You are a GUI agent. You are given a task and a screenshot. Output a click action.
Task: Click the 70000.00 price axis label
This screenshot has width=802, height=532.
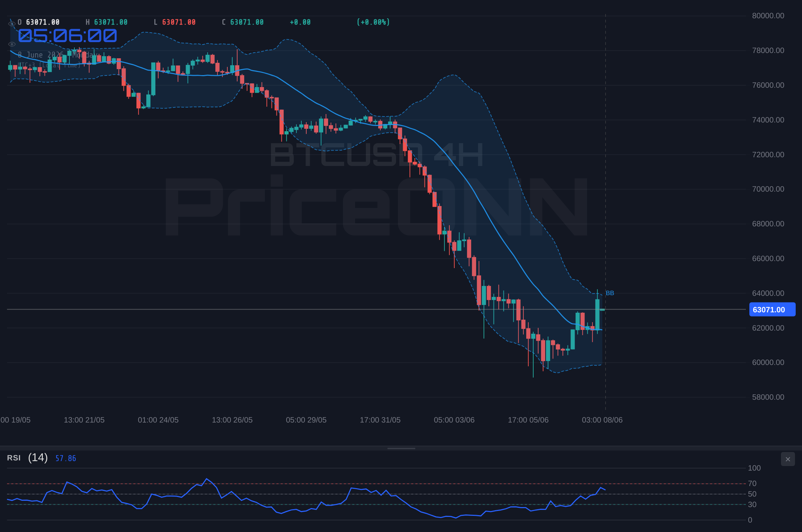768,189
